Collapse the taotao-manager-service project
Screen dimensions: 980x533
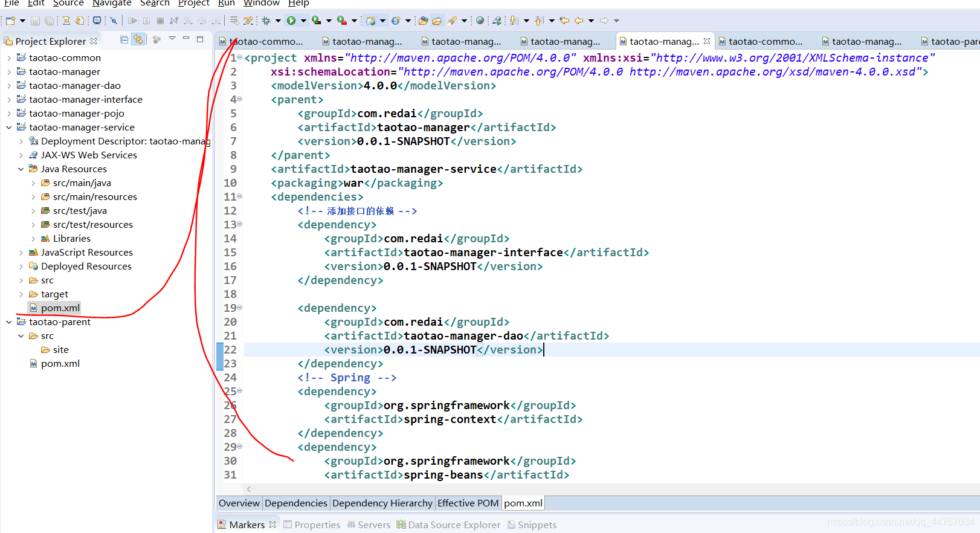coord(8,128)
